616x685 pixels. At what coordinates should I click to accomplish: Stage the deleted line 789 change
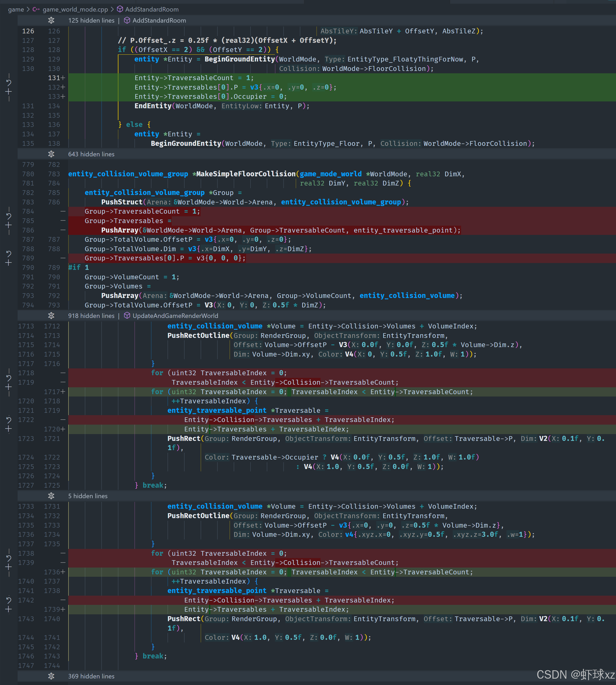(9, 263)
